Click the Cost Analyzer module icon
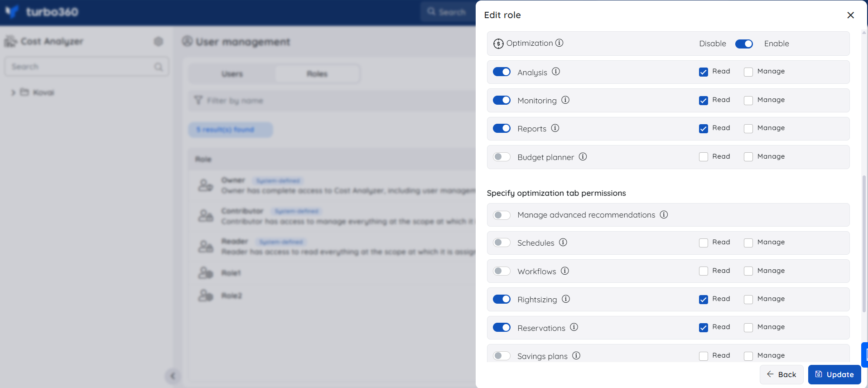868x388 pixels. (x=10, y=42)
